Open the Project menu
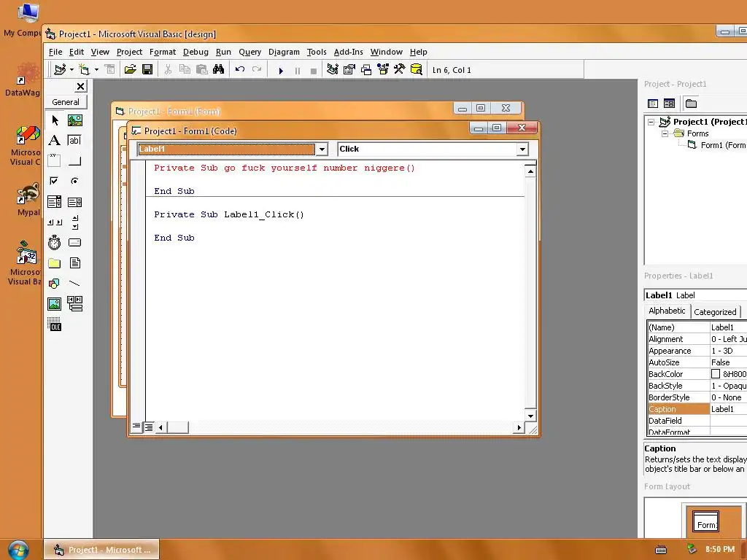Image resolution: width=747 pixels, height=560 pixels. coord(129,52)
